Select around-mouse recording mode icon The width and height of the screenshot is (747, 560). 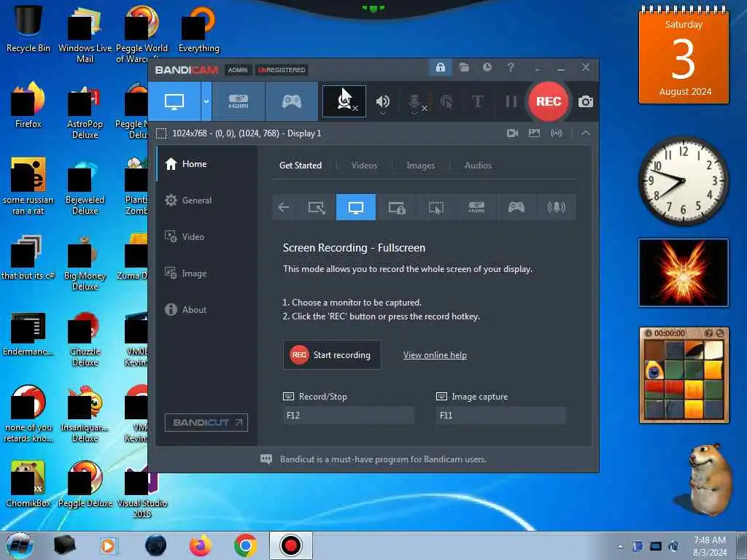[x=436, y=207]
